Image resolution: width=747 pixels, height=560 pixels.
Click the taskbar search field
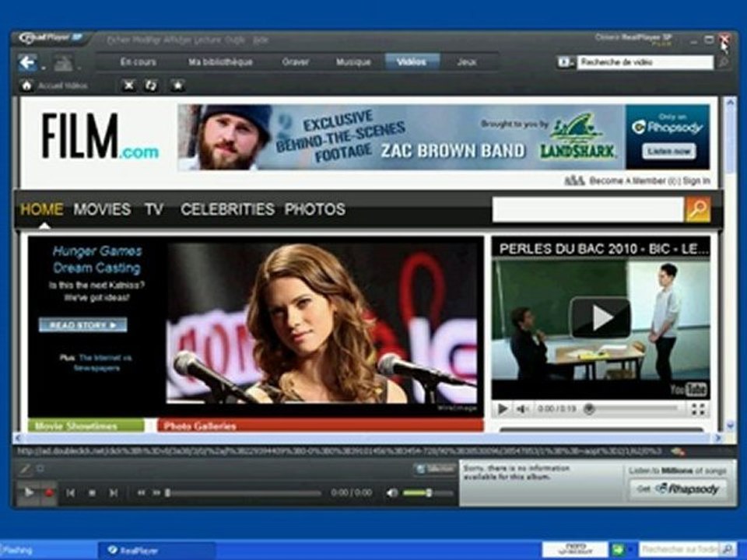(679, 549)
